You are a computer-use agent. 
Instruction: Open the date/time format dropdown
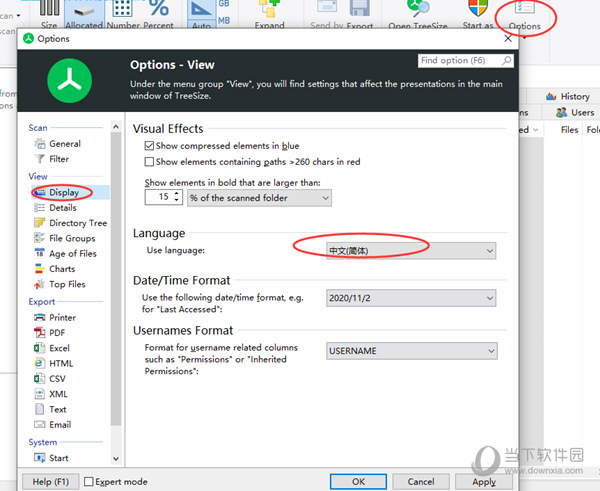(411, 298)
